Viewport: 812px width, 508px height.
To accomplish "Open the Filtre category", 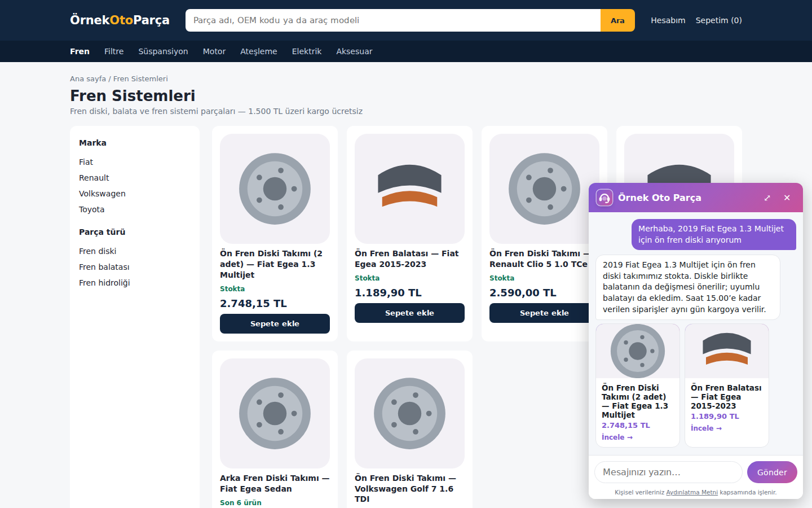I will click(x=114, y=51).
